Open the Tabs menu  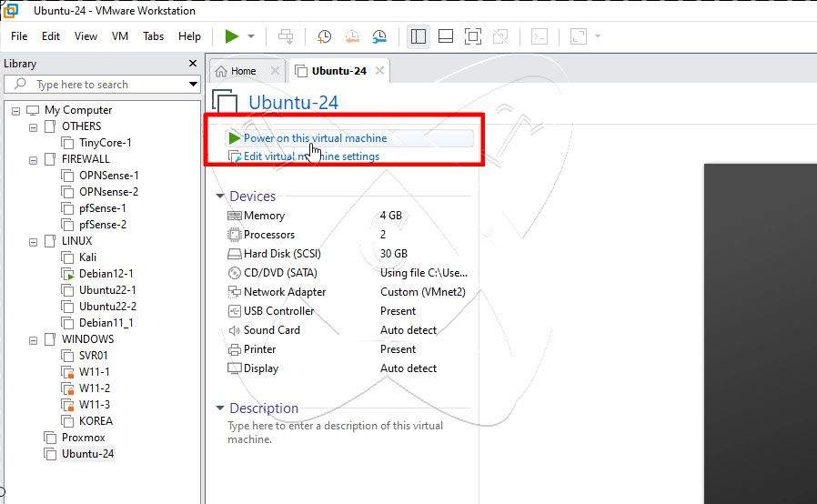pyautogui.click(x=153, y=36)
